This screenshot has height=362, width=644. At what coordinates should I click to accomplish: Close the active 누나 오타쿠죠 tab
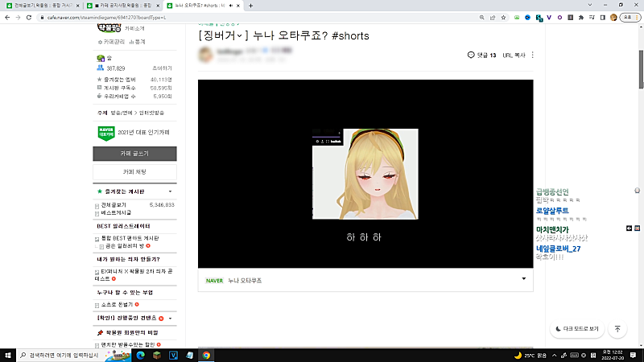tap(238, 6)
